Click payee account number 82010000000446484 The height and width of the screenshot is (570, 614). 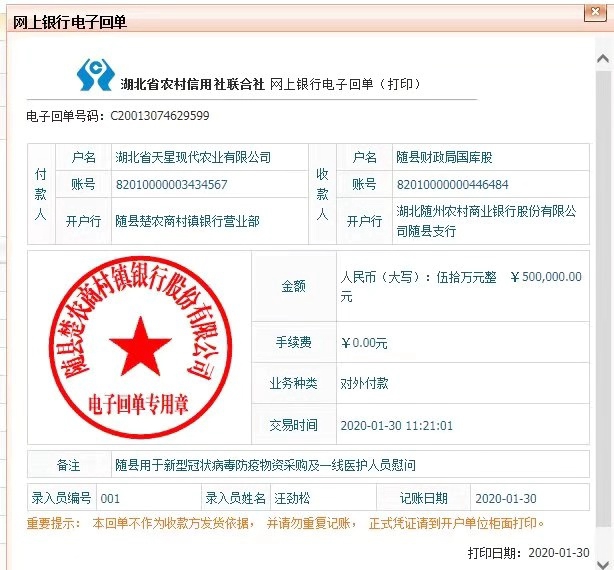[x=453, y=184]
